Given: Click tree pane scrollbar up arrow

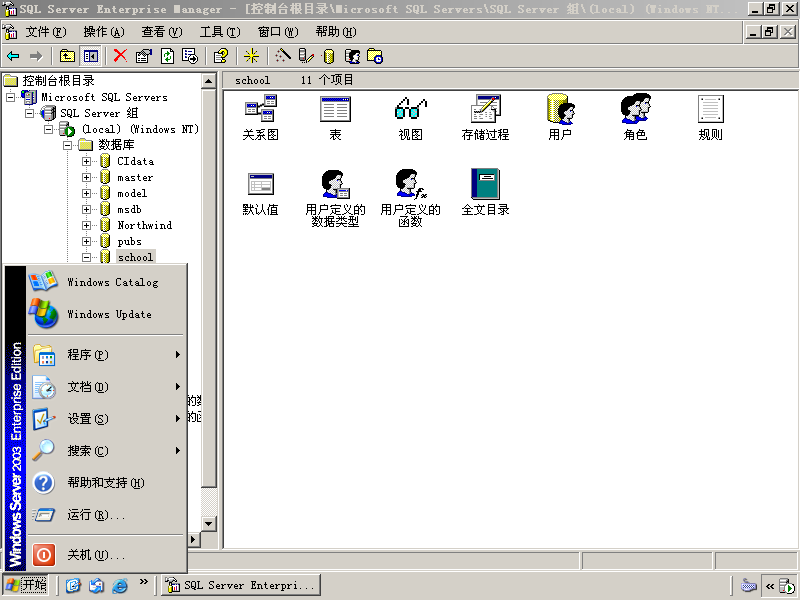Looking at the screenshot, I should 209,81.
